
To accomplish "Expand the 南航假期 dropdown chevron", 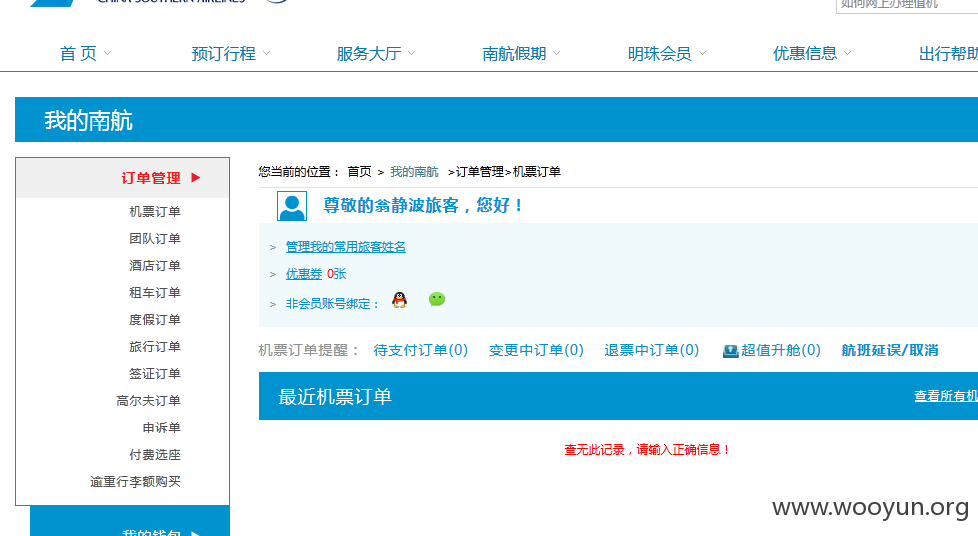I will [556, 54].
